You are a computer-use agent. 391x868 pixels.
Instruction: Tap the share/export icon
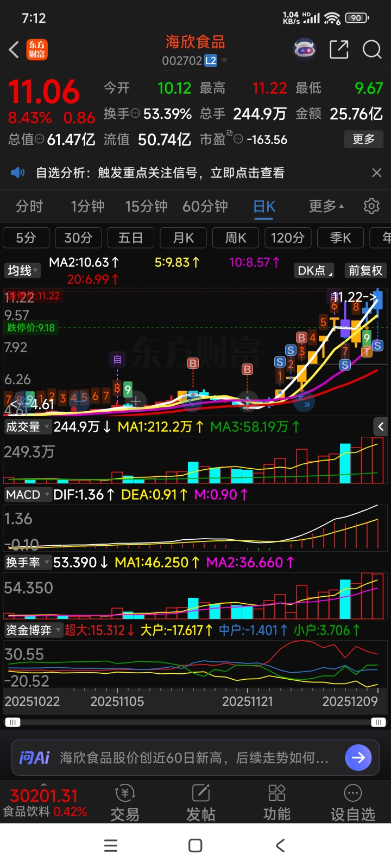[x=339, y=49]
